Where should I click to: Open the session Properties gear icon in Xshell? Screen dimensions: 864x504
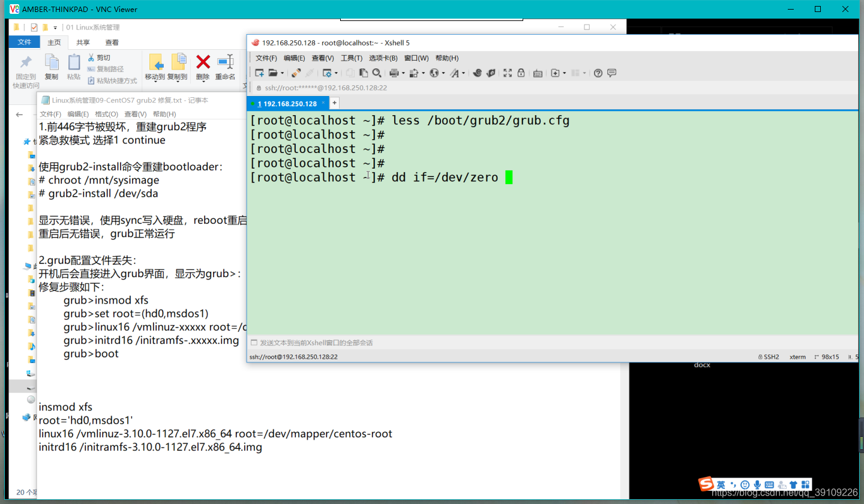327,73
